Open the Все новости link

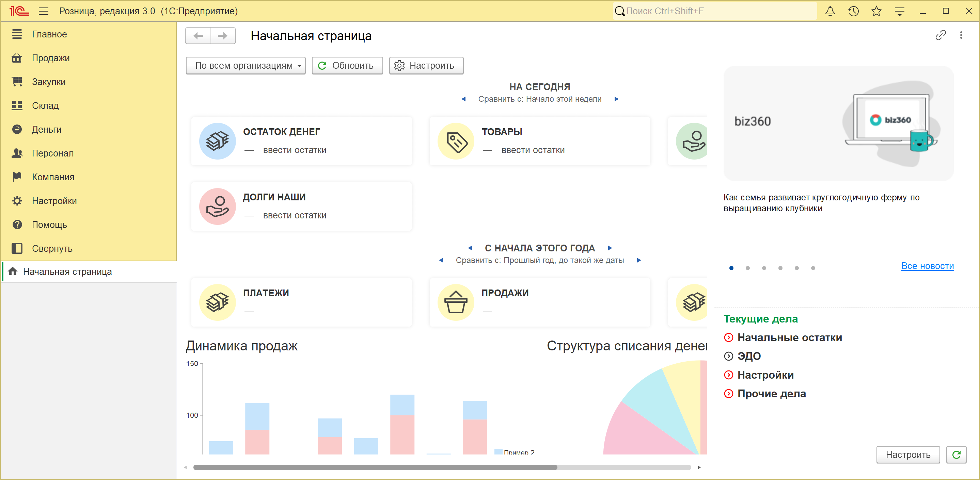927,266
